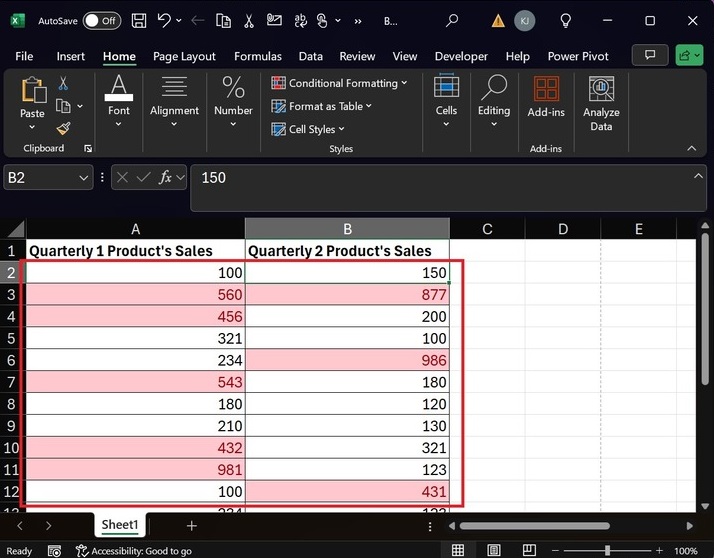This screenshot has height=558, width=714.
Task: Click the Cut scissors icon in Clipboard group
Action: (x=63, y=84)
